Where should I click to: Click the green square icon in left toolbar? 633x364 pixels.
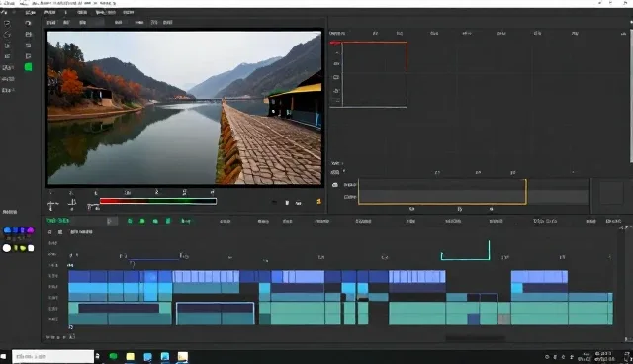(x=28, y=67)
